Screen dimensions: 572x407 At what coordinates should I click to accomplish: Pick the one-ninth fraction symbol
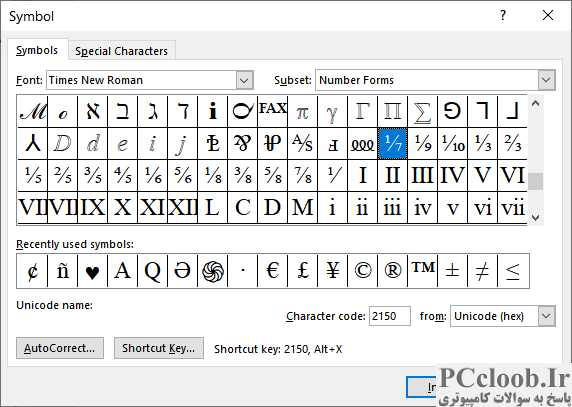[423, 143]
